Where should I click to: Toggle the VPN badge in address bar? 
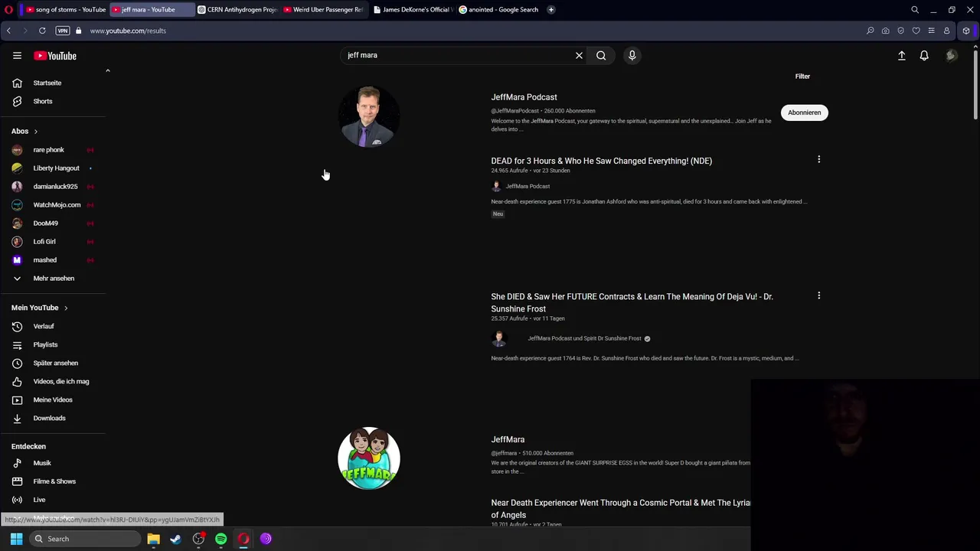[x=63, y=31]
